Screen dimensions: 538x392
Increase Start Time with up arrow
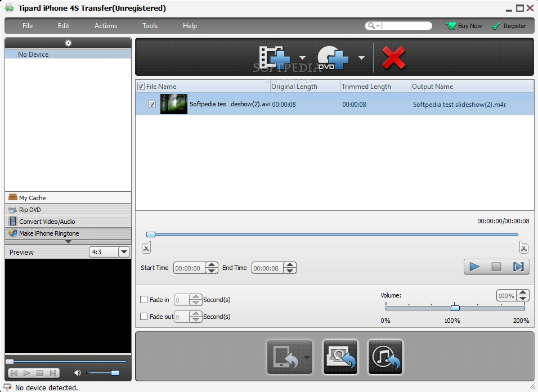click(212, 265)
